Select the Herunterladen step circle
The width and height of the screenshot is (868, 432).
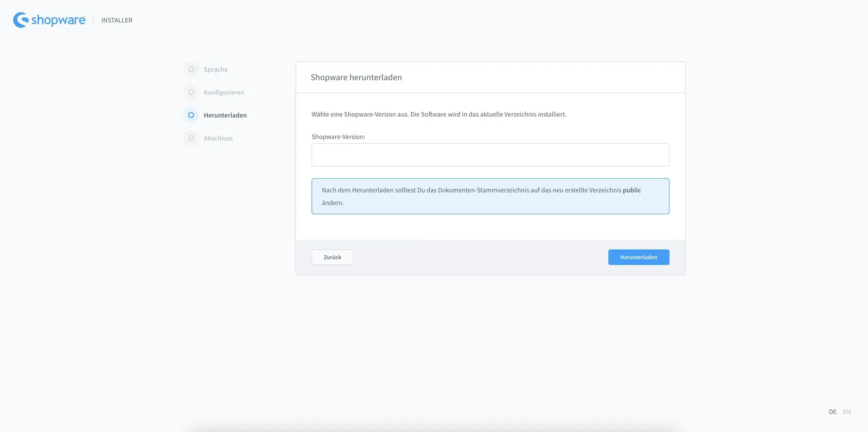(x=191, y=115)
